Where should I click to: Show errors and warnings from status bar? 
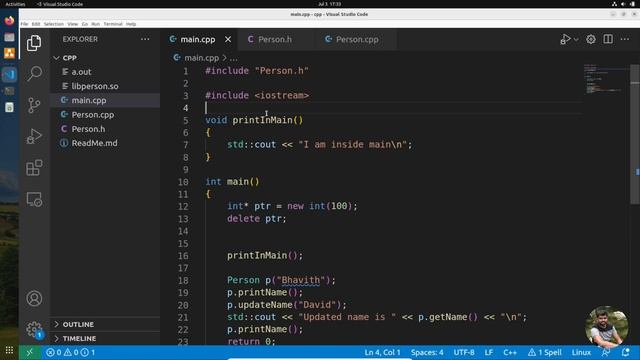[70, 352]
